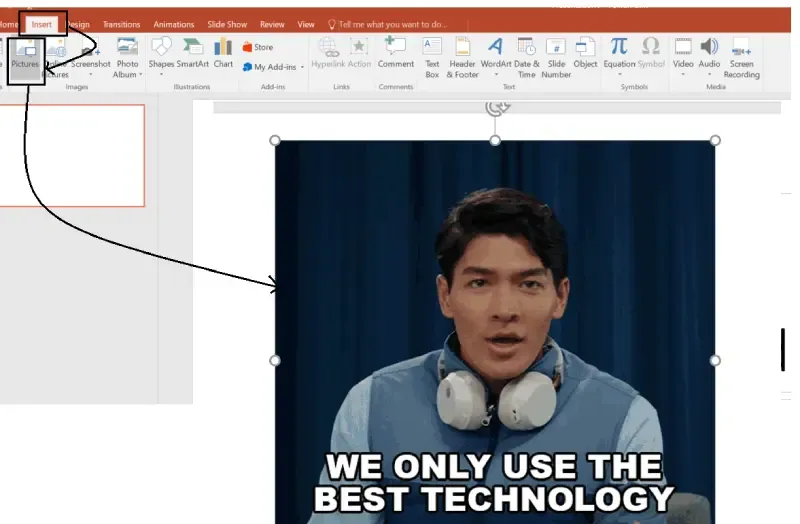800x524 pixels.
Task: Insert an Object
Action: [585, 54]
